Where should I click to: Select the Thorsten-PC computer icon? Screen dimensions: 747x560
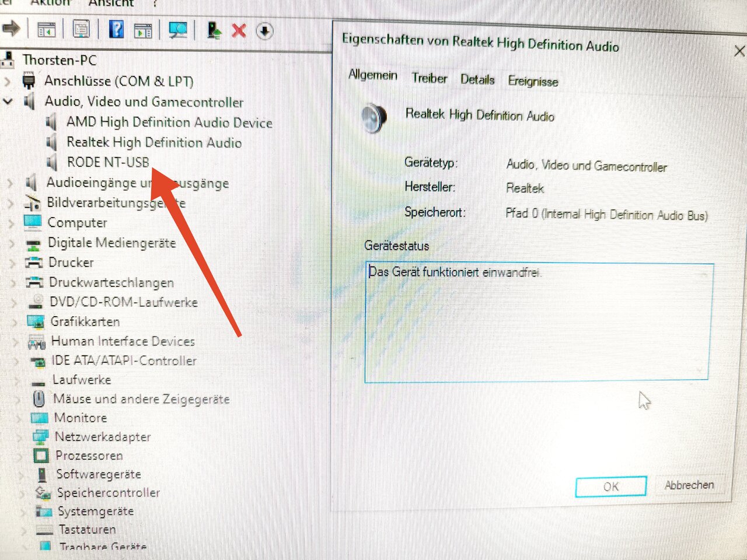tap(8, 59)
